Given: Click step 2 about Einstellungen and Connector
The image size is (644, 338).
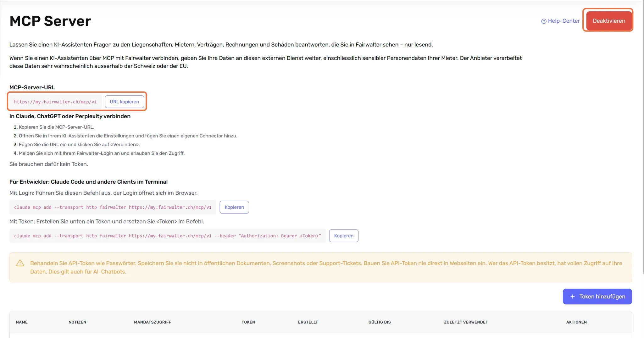Looking at the screenshot, I should click(128, 136).
